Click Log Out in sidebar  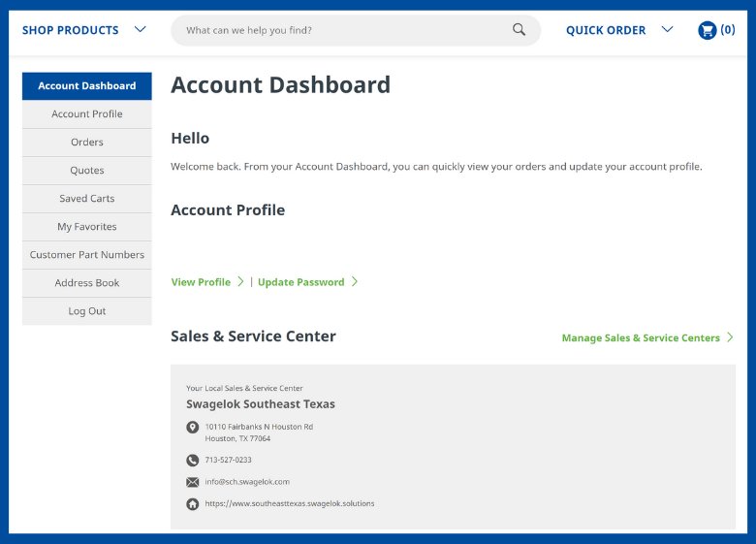coord(87,311)
